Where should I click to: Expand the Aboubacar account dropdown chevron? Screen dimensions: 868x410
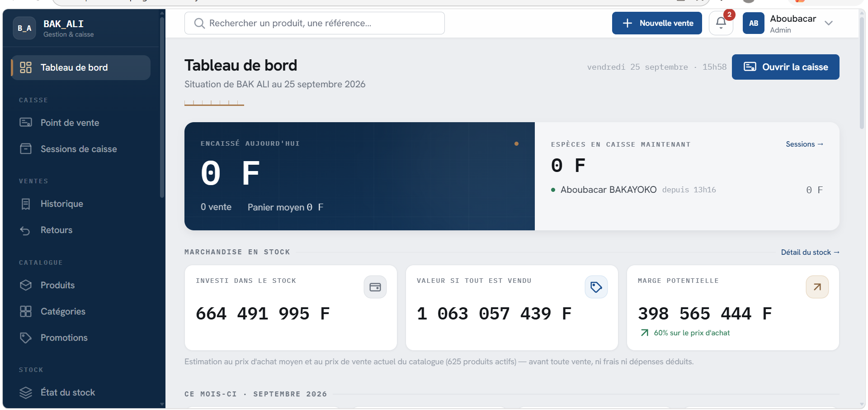[x=829, y=23]
